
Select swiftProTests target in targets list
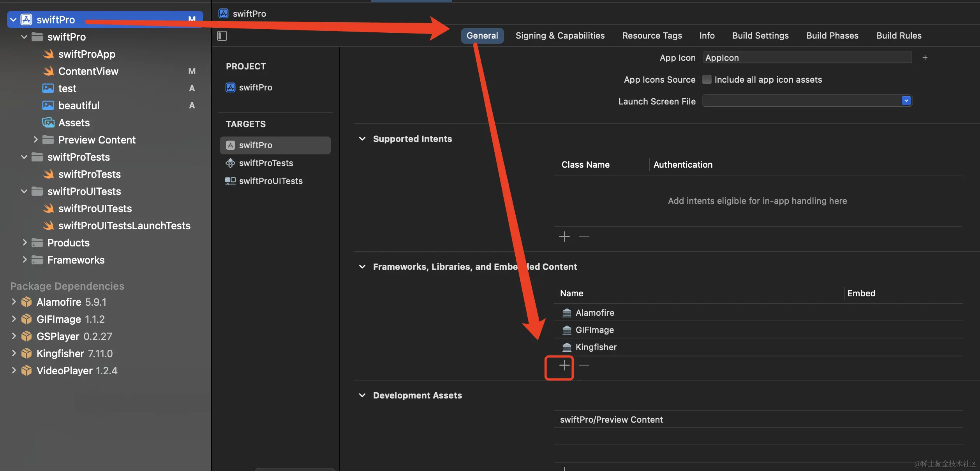pos(266,163)
